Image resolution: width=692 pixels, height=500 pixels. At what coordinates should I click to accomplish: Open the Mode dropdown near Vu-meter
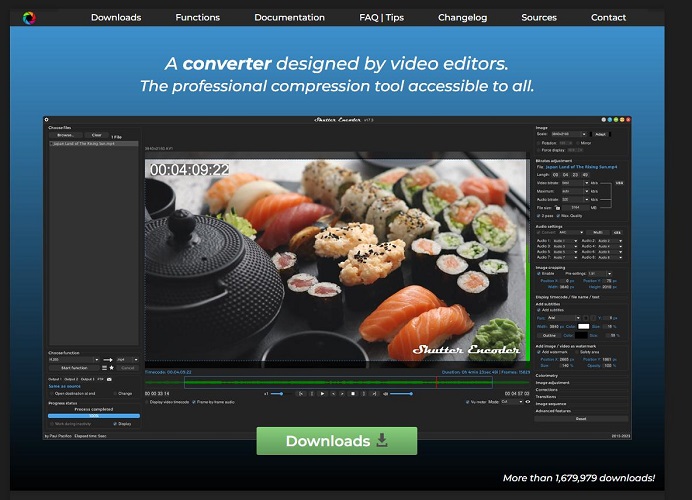512,402
